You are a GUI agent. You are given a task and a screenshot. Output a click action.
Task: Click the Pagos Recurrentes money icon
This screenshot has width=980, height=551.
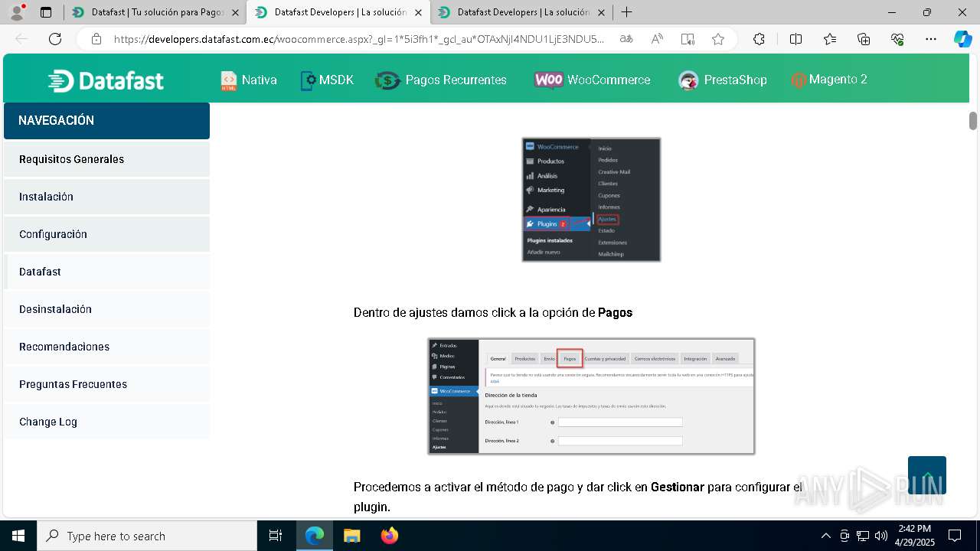click(388, 80)
